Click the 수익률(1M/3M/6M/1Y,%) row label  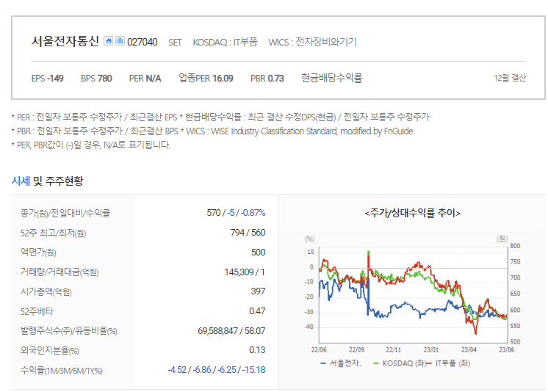coord(62,370)
